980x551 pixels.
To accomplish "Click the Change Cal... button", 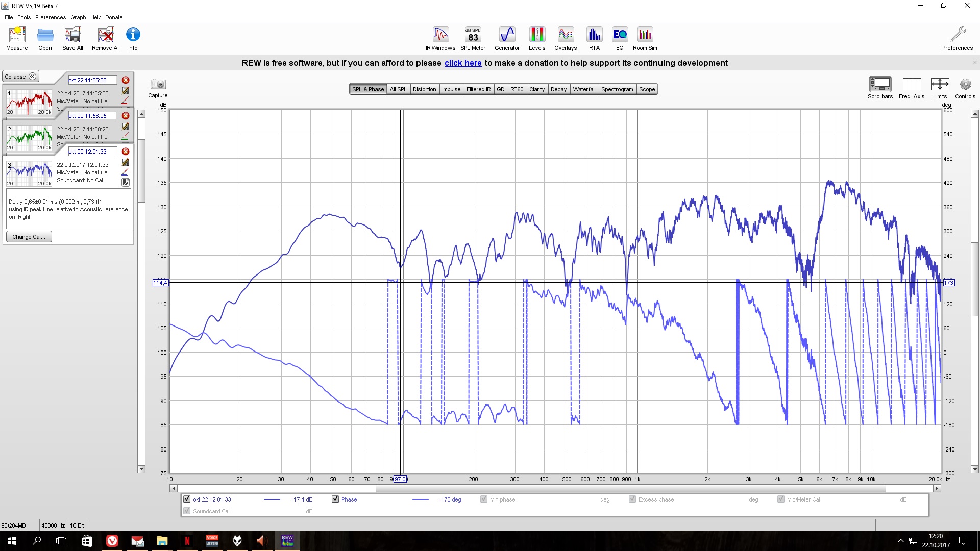I will 29,237.
